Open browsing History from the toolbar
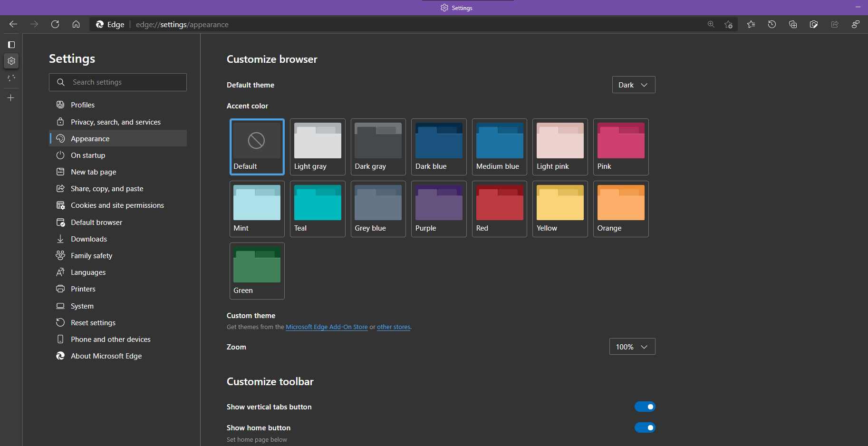Screen dimensions: 868x446 pos(772,24)
